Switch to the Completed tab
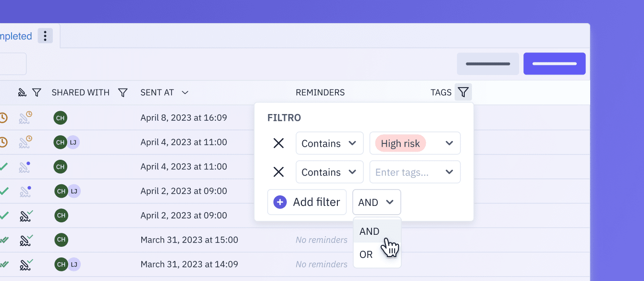The image size is (644, 281). 16,36
